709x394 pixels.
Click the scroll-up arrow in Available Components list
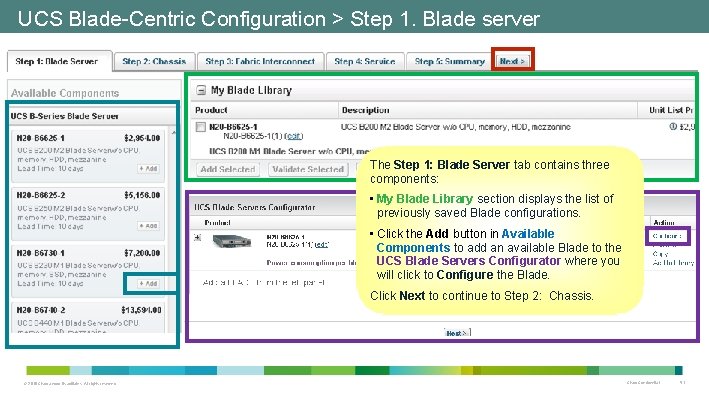[x=174, y=133]
